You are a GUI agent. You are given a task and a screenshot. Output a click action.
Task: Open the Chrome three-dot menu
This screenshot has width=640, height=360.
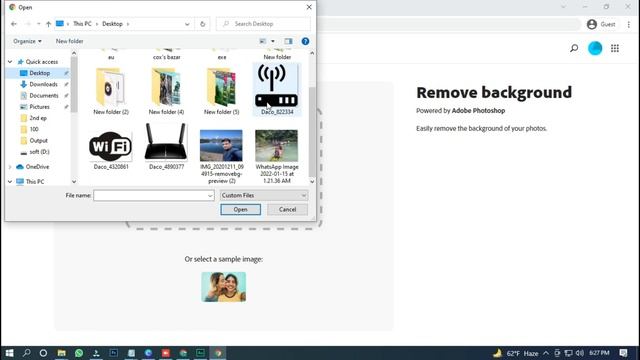629,24
